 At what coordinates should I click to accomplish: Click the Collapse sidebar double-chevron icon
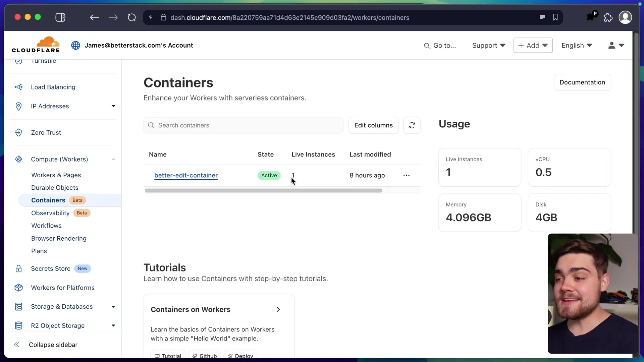point(16,345)
